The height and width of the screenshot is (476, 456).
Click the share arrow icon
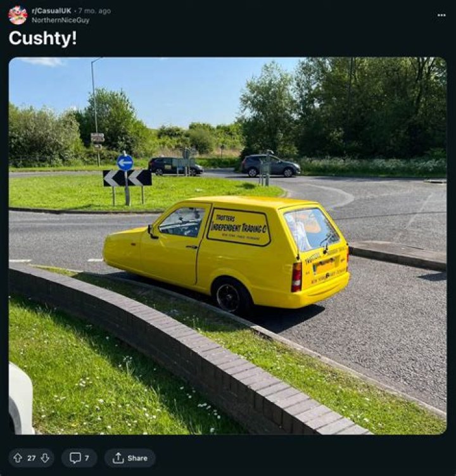[118, 458]
